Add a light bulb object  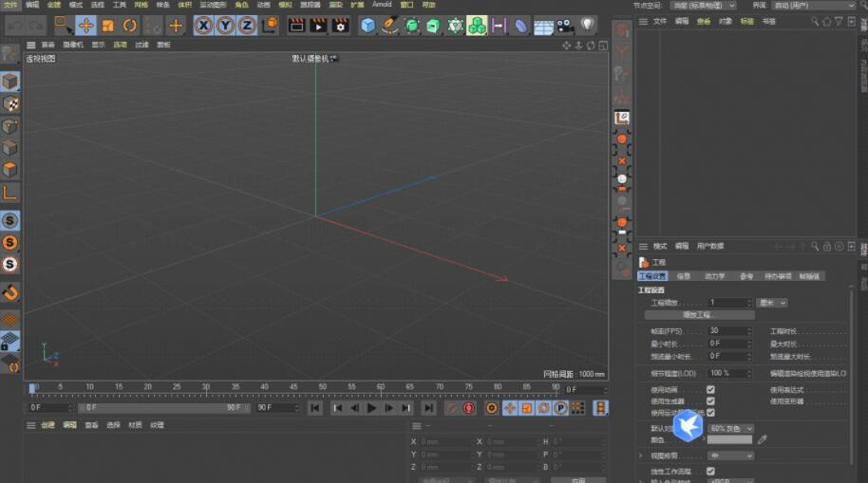(587, 25)
